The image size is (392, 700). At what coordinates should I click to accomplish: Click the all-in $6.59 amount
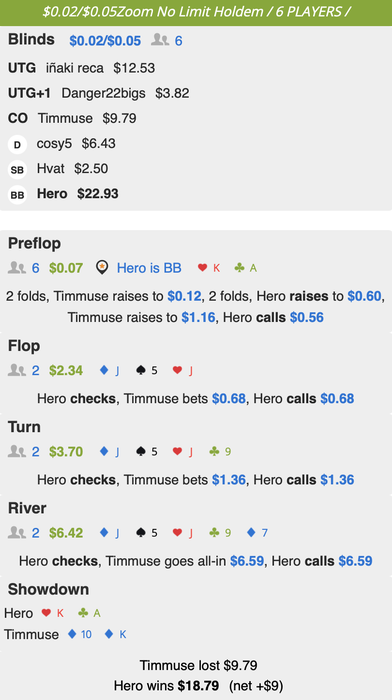pyautogui.click(x=247, y=561)
